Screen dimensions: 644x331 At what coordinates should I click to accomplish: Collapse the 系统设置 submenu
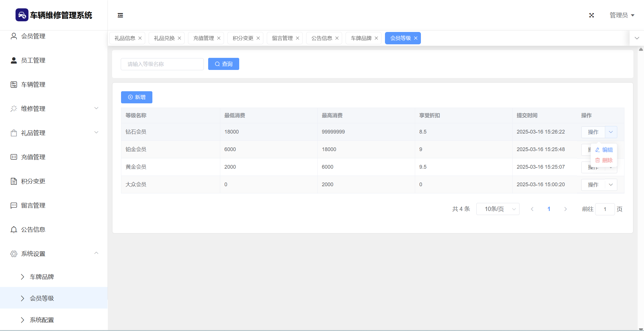96,253
